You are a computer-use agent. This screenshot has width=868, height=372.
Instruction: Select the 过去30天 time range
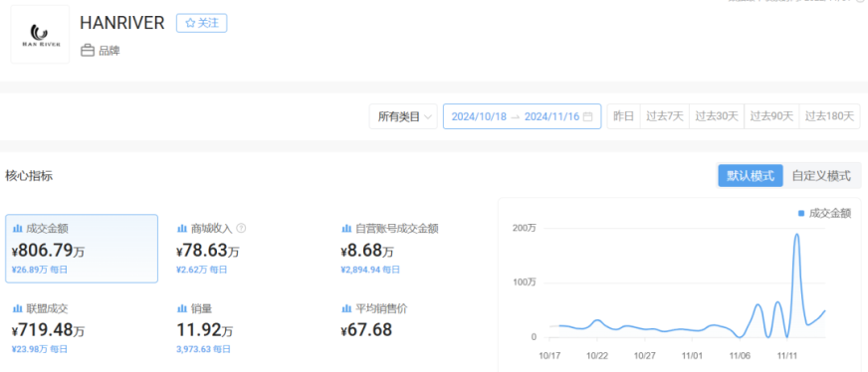[x=717, y=116]
